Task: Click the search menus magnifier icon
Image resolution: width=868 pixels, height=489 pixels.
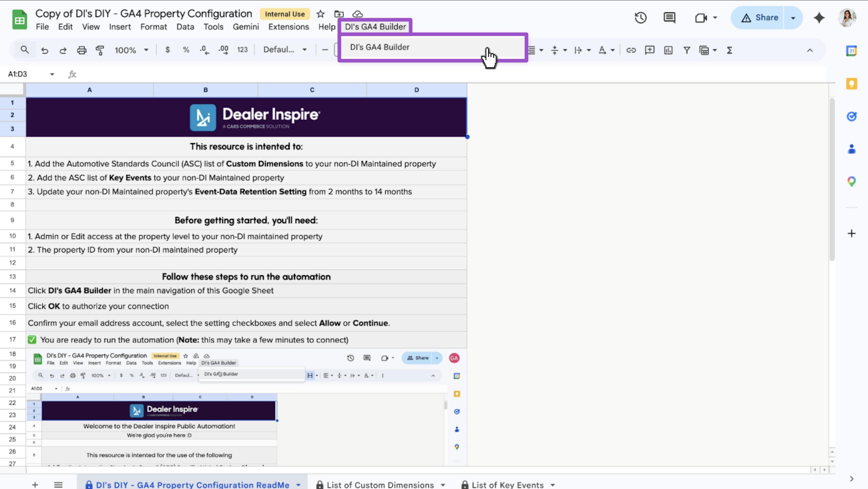Action: (24, 50)
